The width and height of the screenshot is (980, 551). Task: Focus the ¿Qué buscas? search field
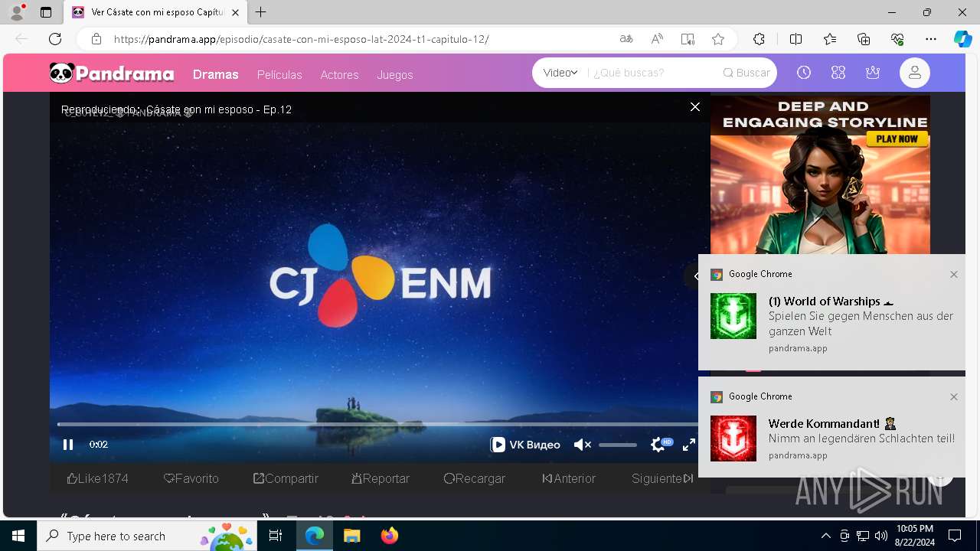pos(651,73)
